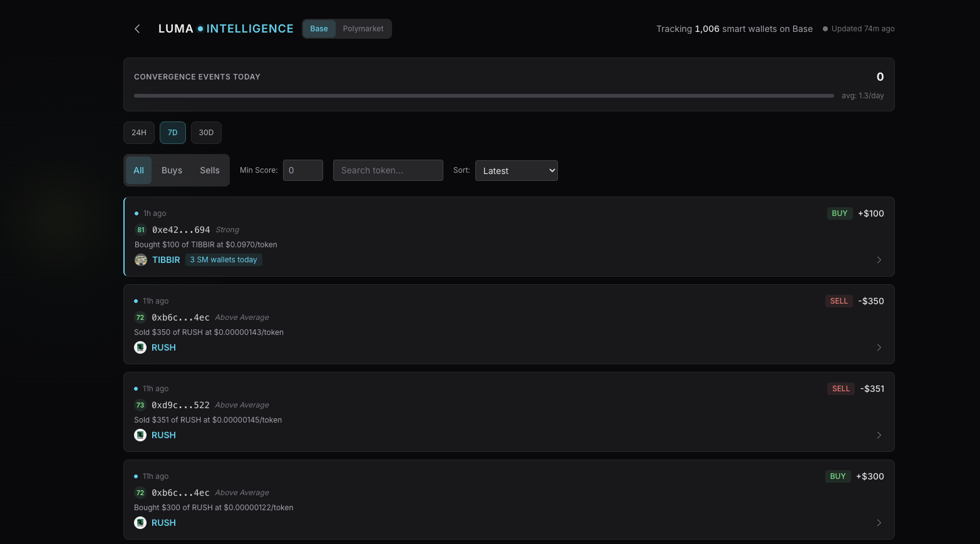Open the TIBBIR token link

[166, 260]
